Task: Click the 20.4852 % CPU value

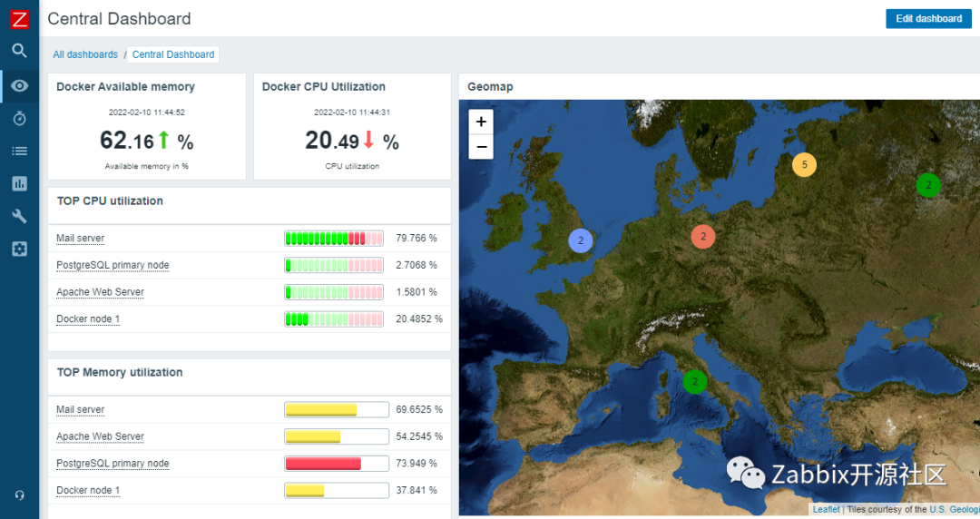Action: [x=418, y=318]
